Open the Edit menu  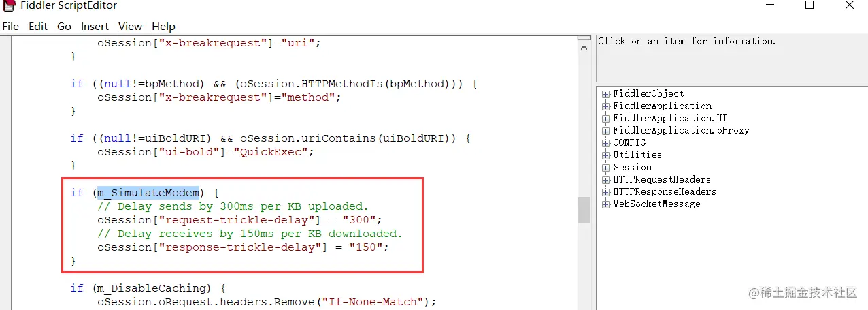38,27
